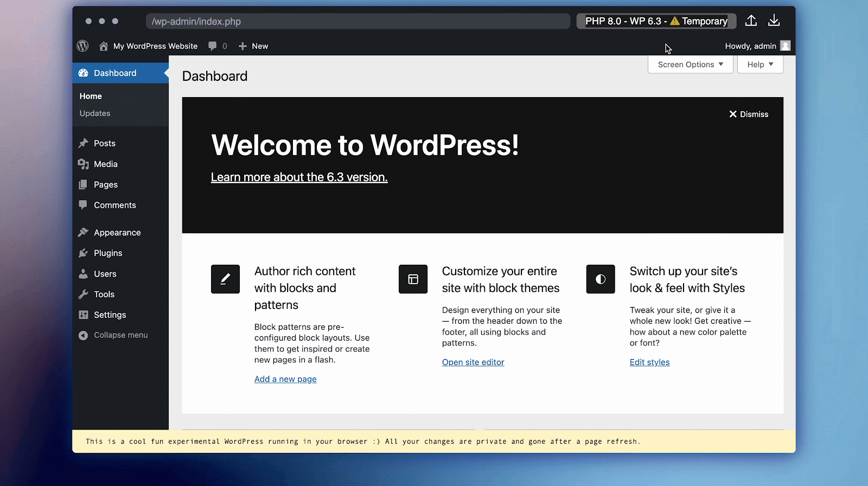Click the comment count '0' in admin bar
The height and width of the screenshot is (486, 868).
point(225,46)
